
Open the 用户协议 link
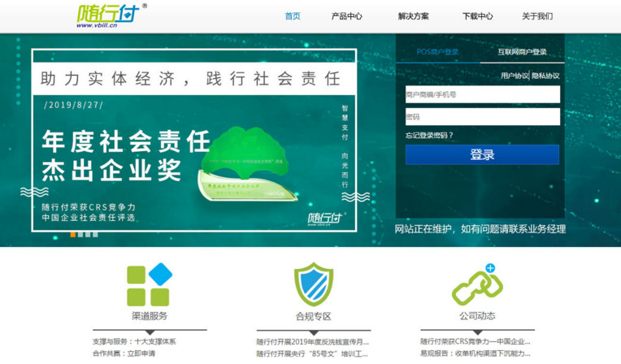(514, 76)
